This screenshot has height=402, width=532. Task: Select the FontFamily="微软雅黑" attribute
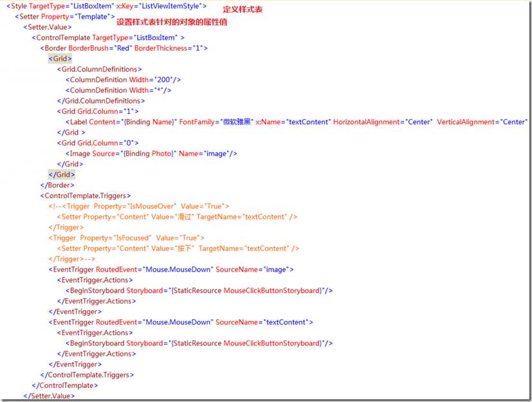point(216,122)
